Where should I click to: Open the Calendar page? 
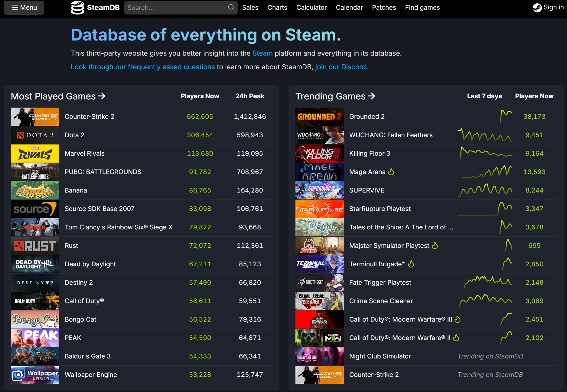click(x=349, y=8)
